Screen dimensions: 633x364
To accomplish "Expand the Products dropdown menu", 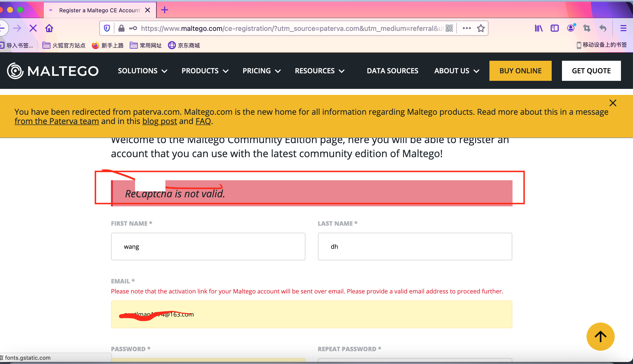I will click(205, 71).
